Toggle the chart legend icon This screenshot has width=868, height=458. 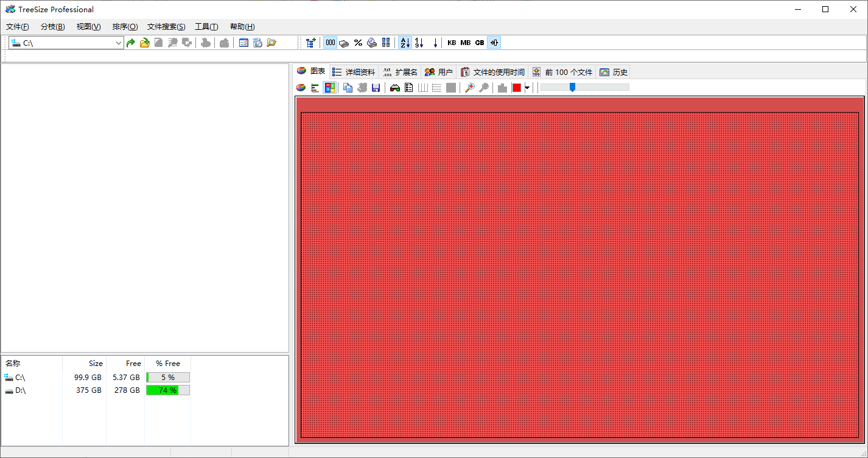point(409,88)
